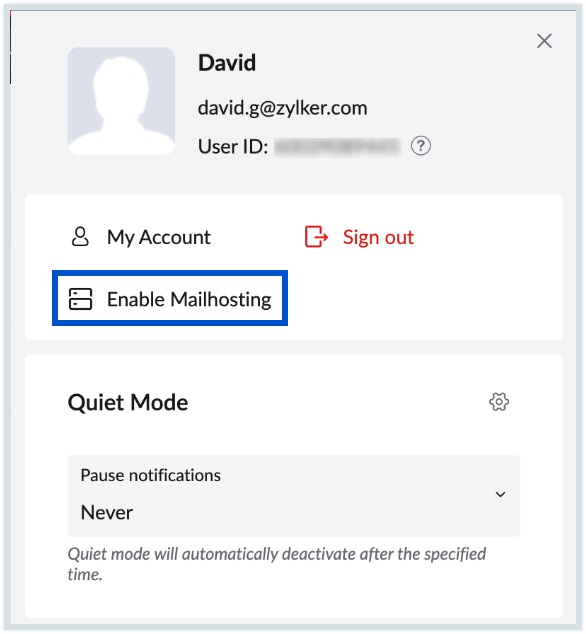Screen dimensions: 586x634
Task: Open Quiet Mode settings gear
Action: click(499, 402)
